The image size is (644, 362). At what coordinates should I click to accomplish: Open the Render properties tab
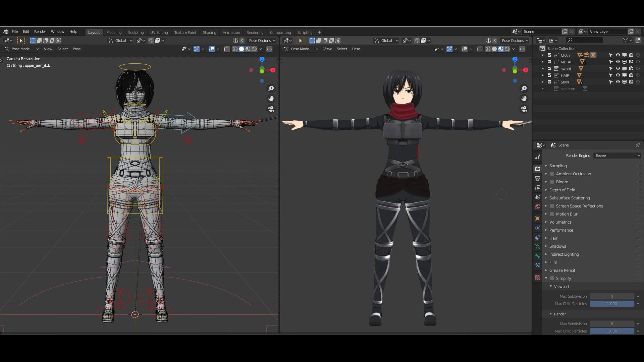pyautogui.click(x=538, y=169)
